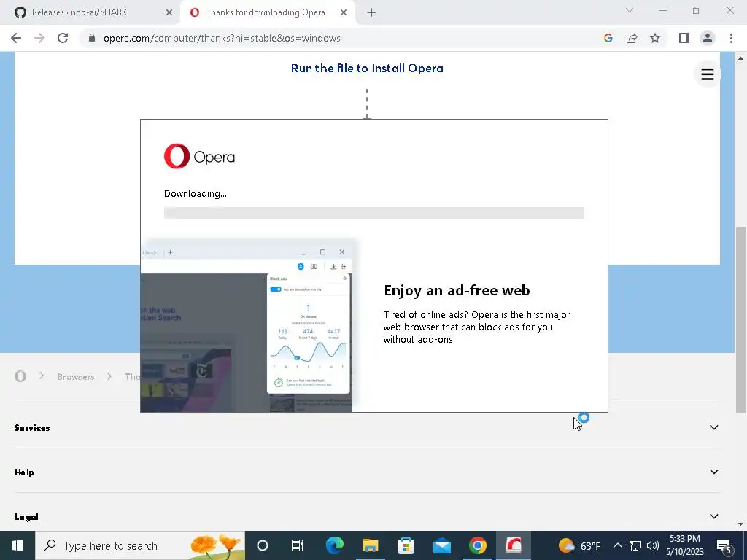Viewport: 747px width, 560px height.
Task: Click the Opera logo in the installer window
Action: (x=199, y=156)
